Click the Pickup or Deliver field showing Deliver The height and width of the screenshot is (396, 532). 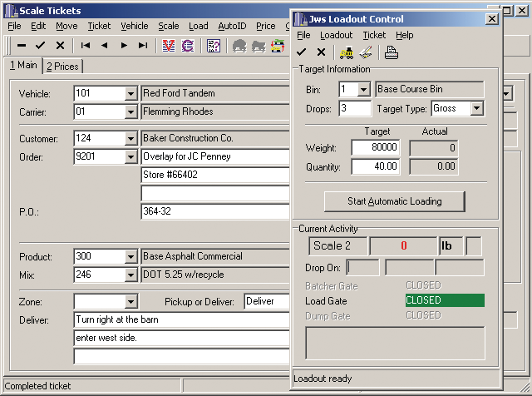pyautogui.click(x=267, y=301)
